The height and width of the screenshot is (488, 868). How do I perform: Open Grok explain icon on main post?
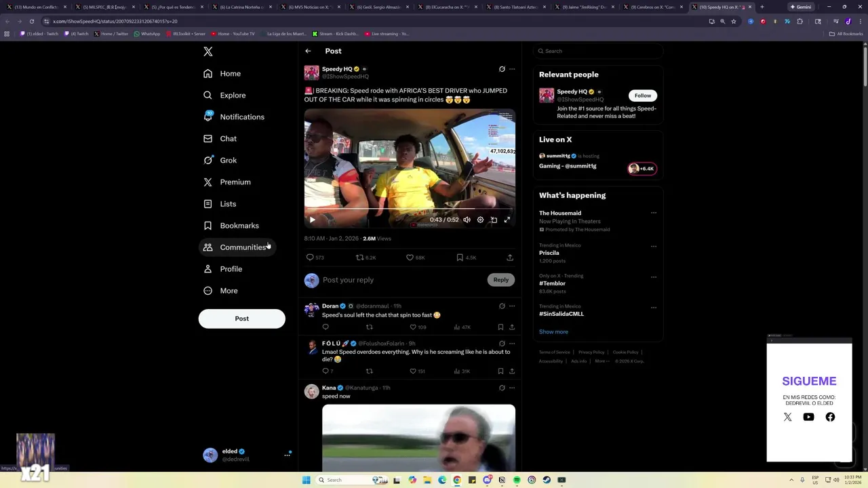pyautogui.click(x=502, y=69)
